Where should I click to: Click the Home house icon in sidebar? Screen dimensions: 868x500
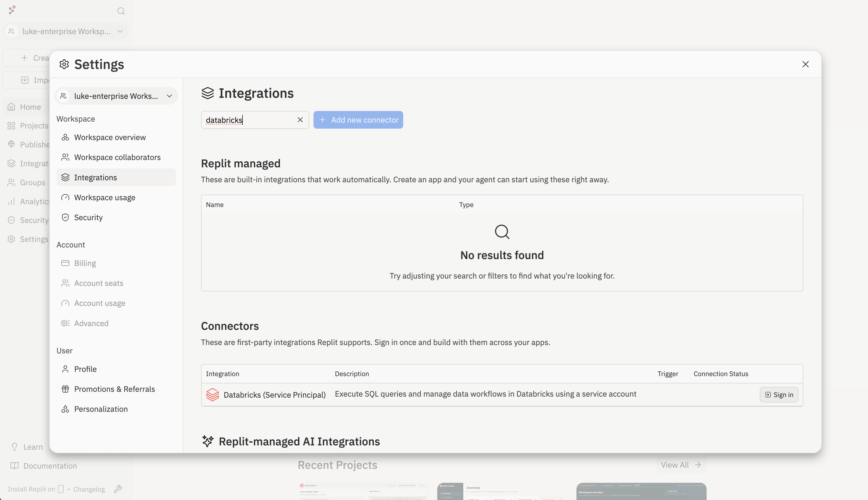pos(11,107)
